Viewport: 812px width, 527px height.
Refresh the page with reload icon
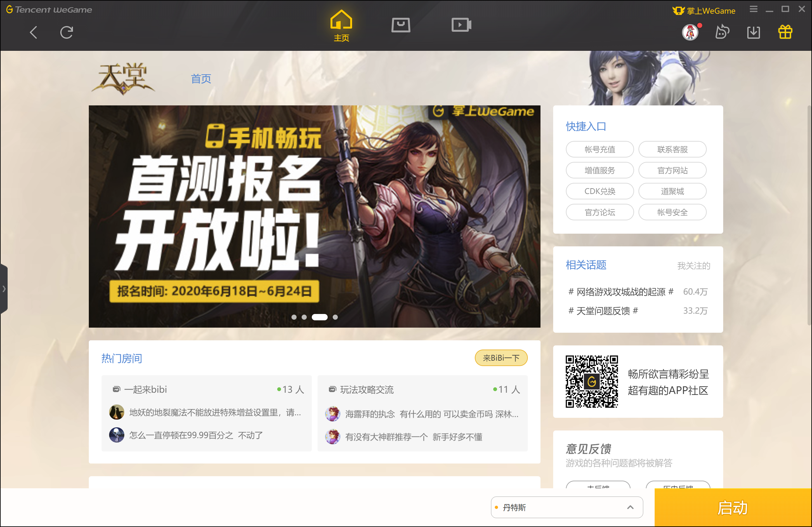coord(67,32)
